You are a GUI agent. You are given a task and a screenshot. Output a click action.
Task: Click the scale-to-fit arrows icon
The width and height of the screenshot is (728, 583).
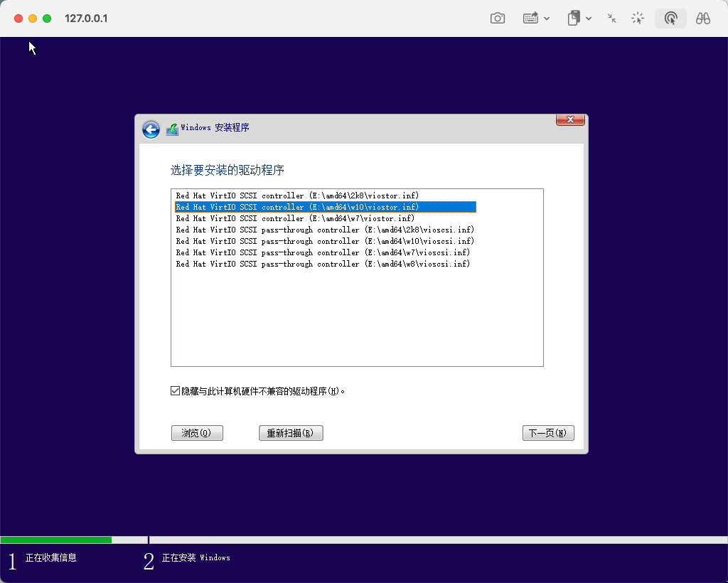(x=611, y=18)
